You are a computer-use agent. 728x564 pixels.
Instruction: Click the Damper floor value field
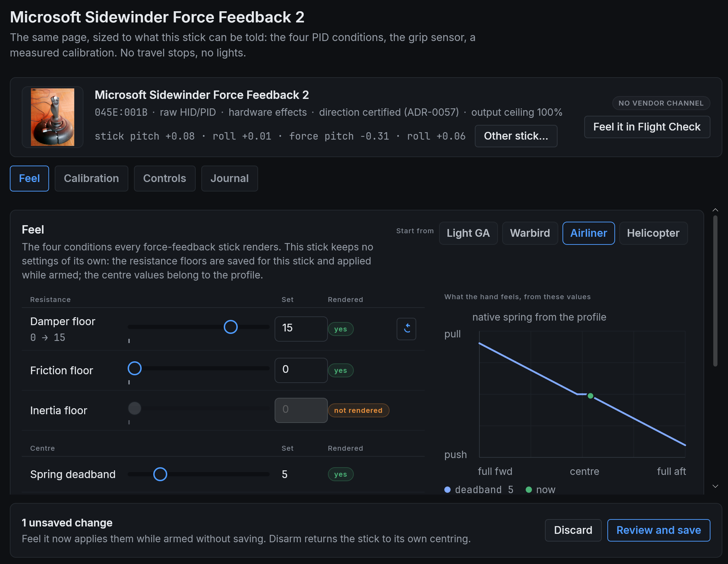click(x=301, y=329)
